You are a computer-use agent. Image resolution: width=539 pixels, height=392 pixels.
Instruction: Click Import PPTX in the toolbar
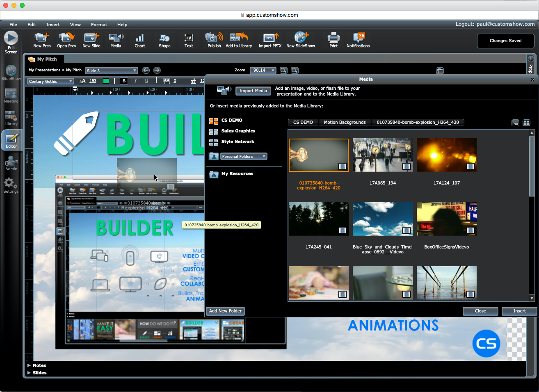click(270, 40)
